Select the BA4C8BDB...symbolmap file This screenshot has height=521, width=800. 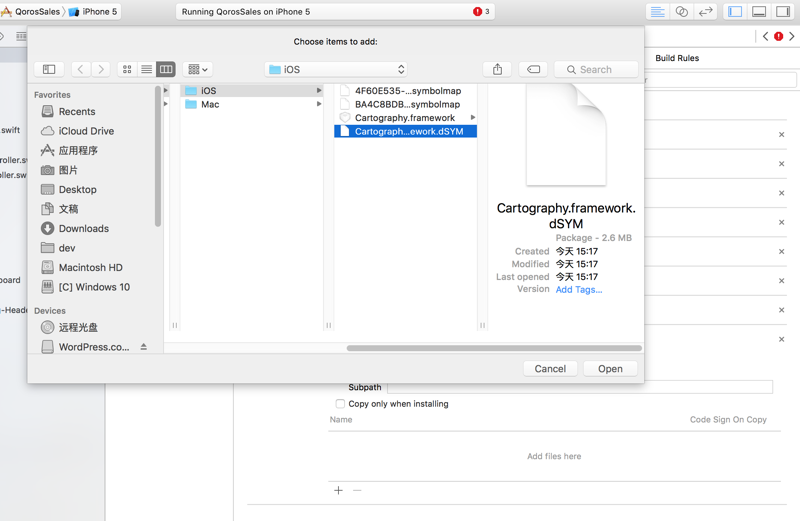coord(406,105)
